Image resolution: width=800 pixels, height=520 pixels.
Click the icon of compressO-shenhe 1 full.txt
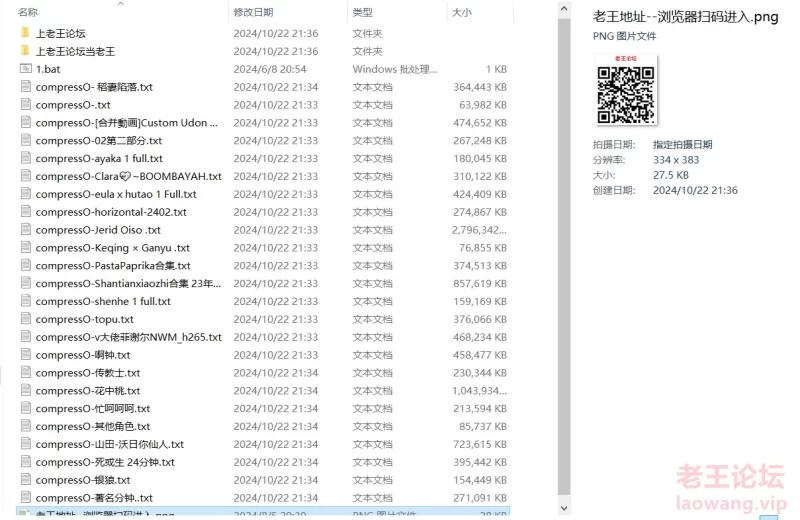tap(26, 301)
